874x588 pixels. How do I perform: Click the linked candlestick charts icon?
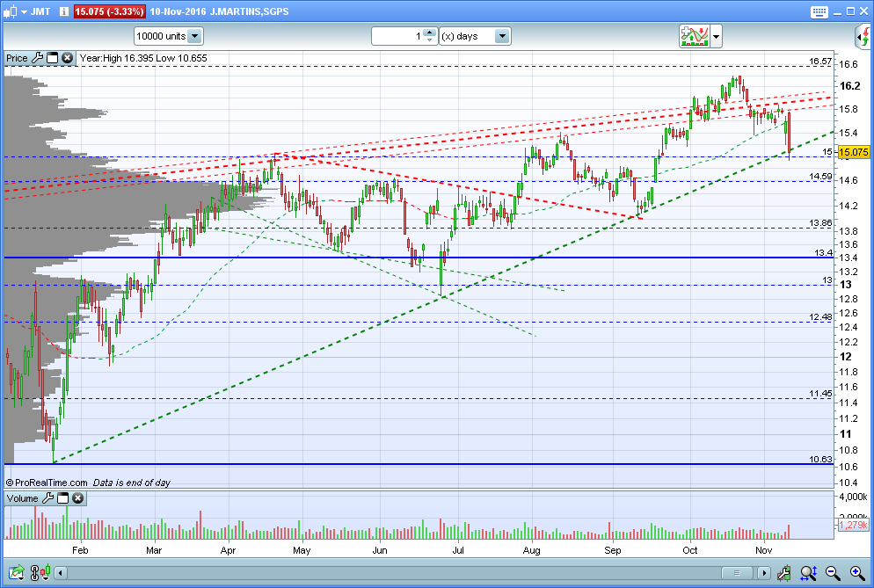pos(40,572)
